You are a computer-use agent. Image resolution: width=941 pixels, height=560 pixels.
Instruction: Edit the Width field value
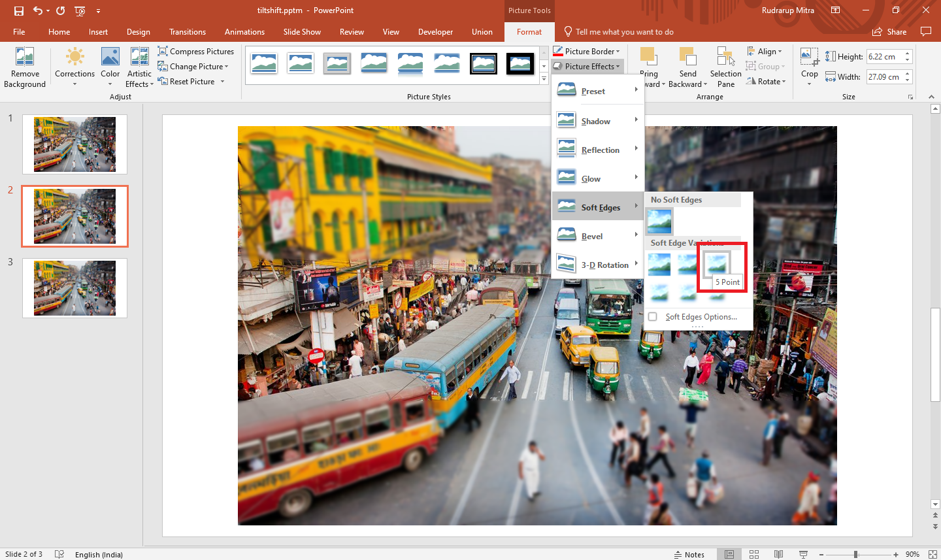click(x=883, y=77)
